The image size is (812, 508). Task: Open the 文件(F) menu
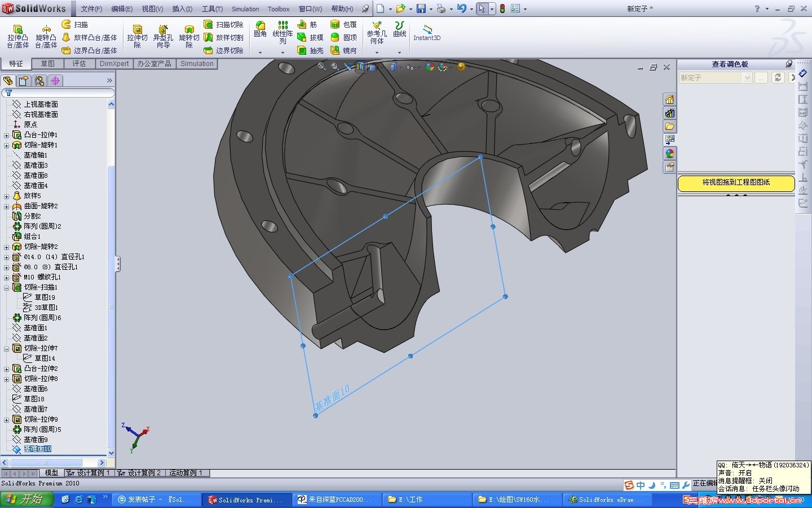pyautogui.click(x=91, y=9)
